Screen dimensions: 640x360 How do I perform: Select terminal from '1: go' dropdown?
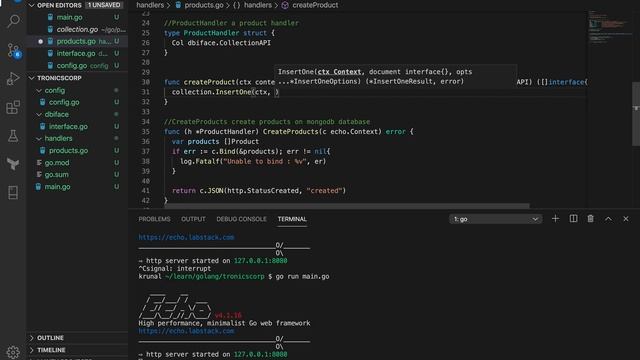tap(496, 219)
